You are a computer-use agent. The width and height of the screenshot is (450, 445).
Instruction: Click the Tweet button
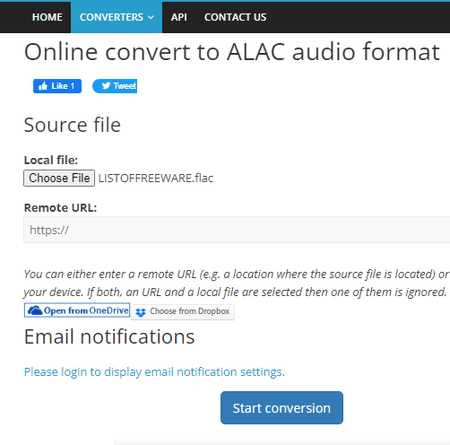pos(115,86)
